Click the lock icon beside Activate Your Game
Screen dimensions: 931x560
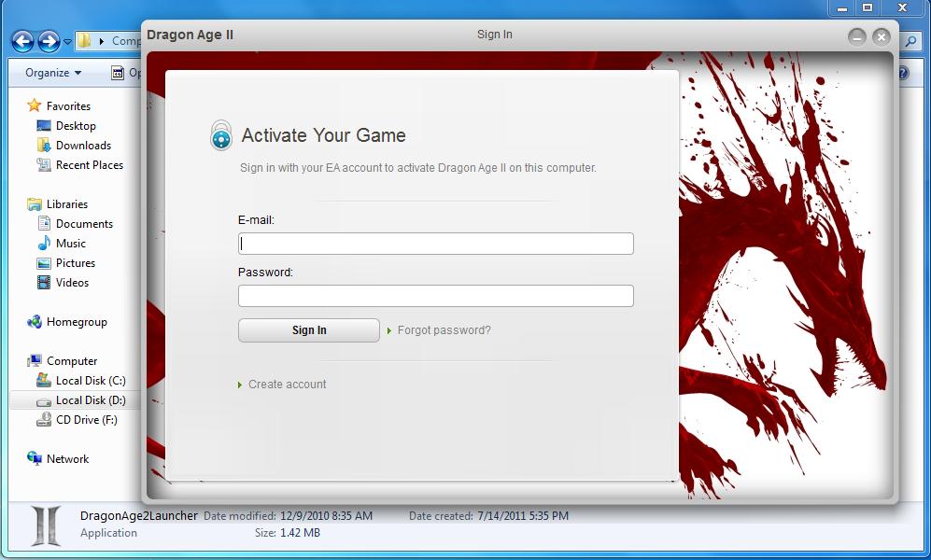click(221, 135)
